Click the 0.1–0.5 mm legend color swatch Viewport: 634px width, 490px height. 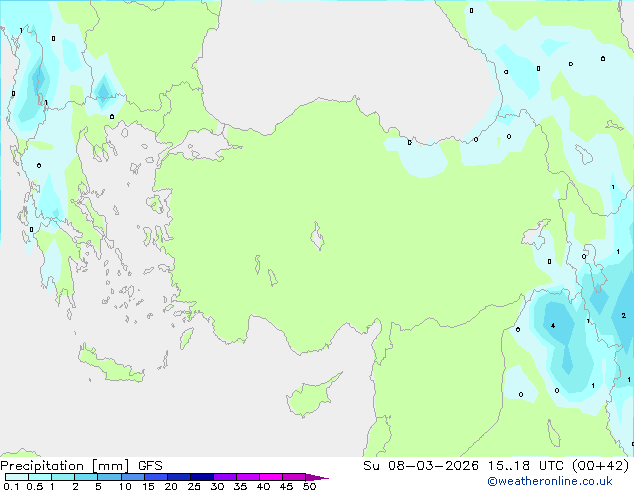pos(17,477)
